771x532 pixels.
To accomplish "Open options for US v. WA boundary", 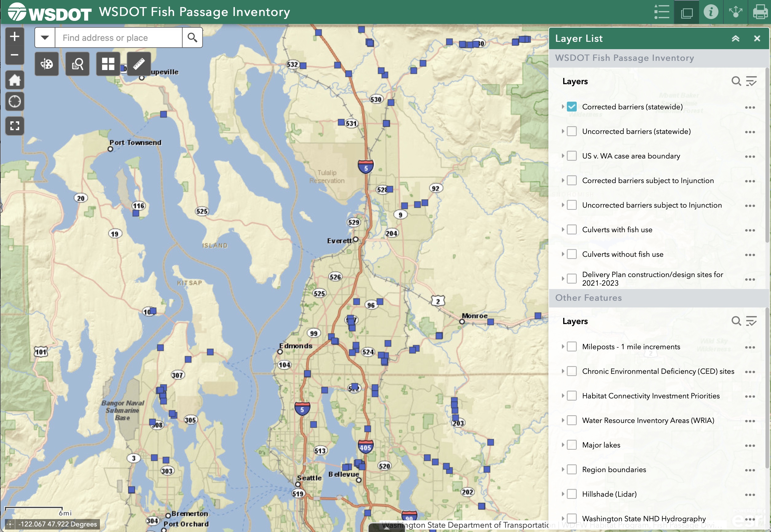I will coord(750,156).
